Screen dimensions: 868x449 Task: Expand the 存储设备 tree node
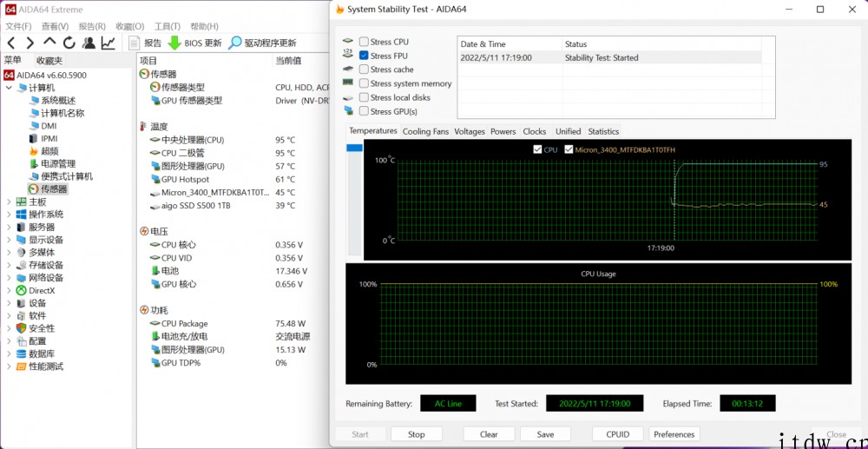pyautogui.click(x=9, y=265)
